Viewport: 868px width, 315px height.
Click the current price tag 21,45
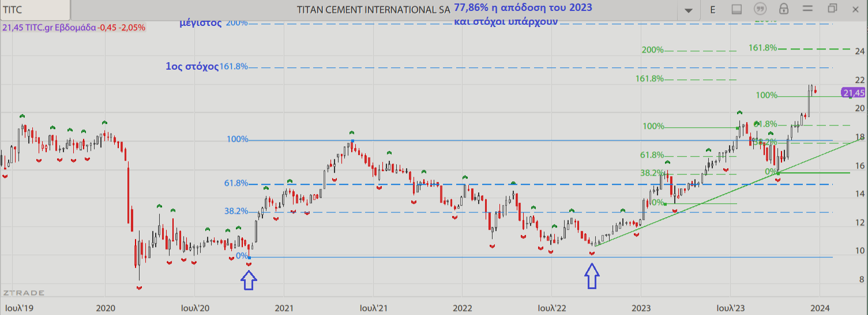click(x=854, y=93)
